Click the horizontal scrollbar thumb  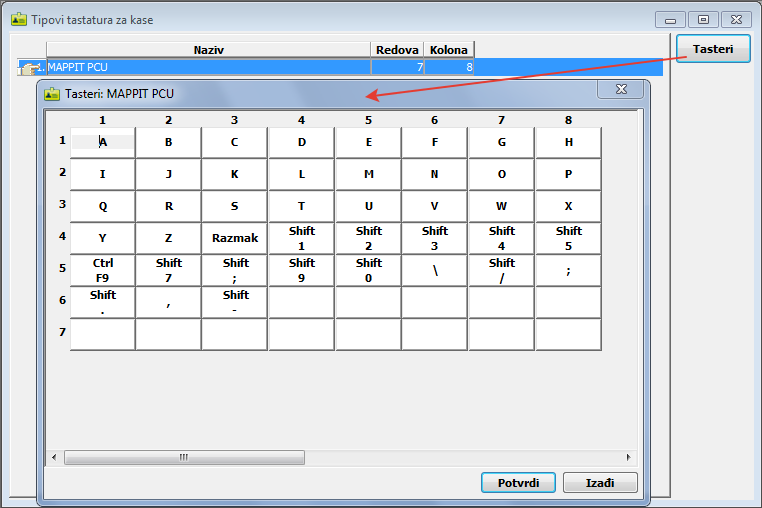point(184,457)
